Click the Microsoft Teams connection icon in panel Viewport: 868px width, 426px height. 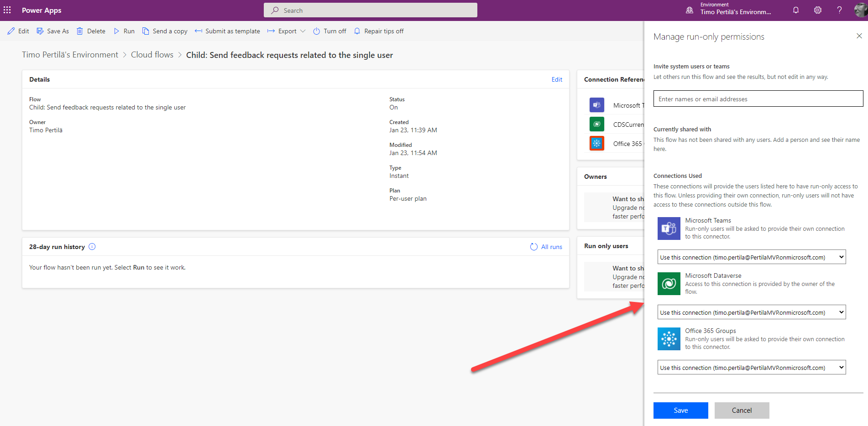point(669,229)
